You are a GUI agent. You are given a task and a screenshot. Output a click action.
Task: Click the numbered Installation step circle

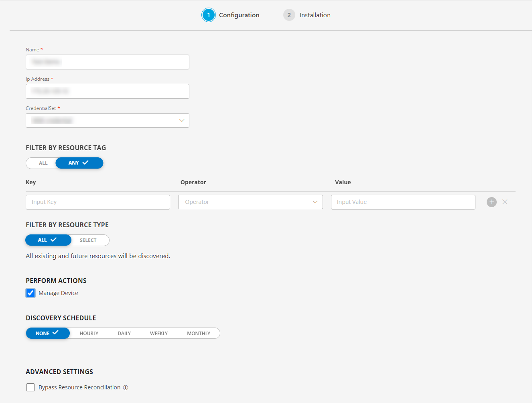tap(289, 14)
